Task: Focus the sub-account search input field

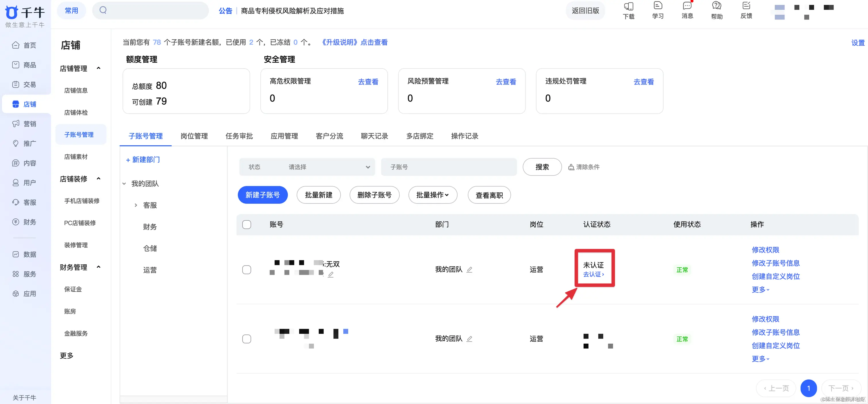Action: click(x=448, y=167)
